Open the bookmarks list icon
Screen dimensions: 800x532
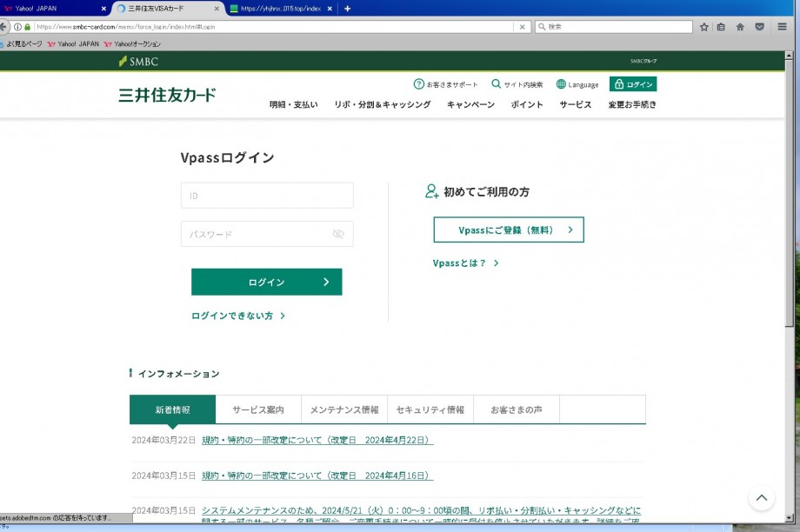tap(721, 27)
